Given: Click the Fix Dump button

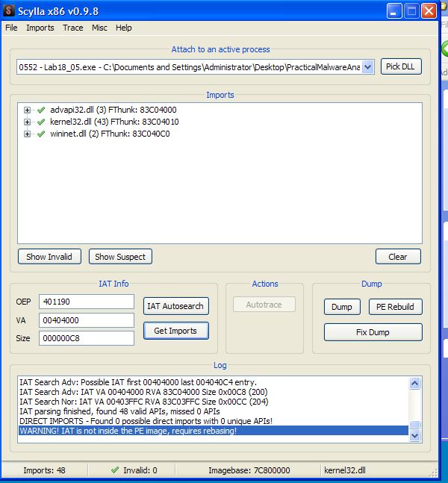Looking at the screenshot, I should pyautogui.click(x=373, y=331).
